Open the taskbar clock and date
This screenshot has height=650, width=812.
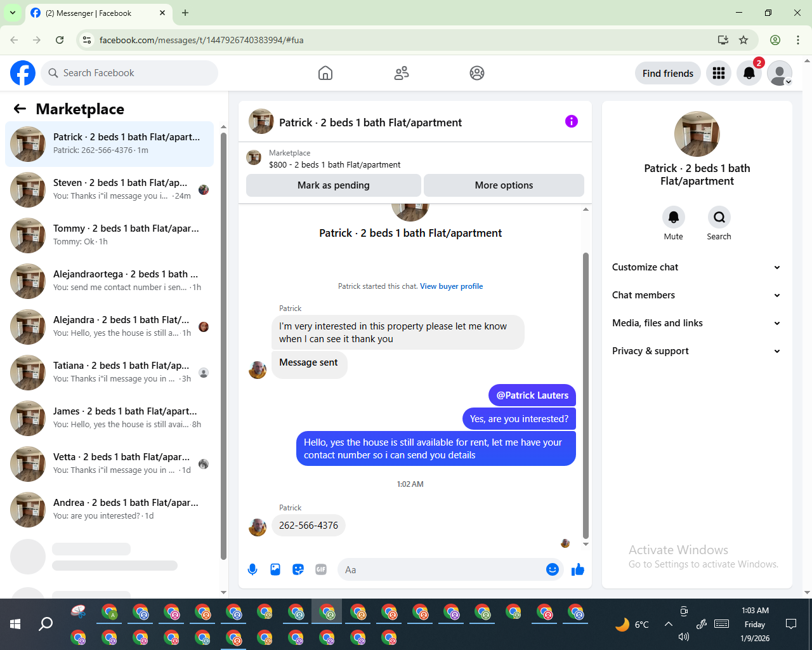pos(755,624)
